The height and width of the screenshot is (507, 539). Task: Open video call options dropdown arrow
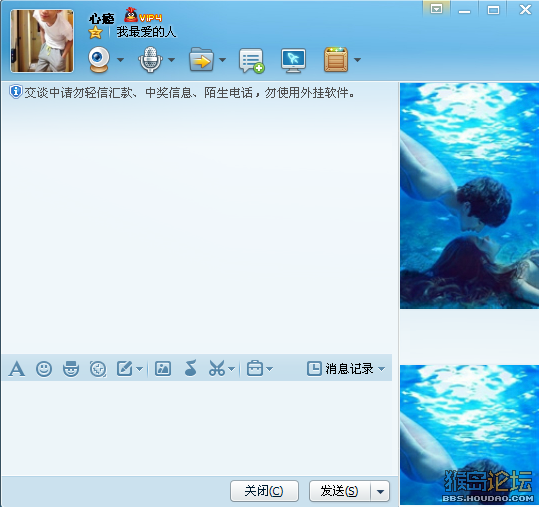point(120,60)
